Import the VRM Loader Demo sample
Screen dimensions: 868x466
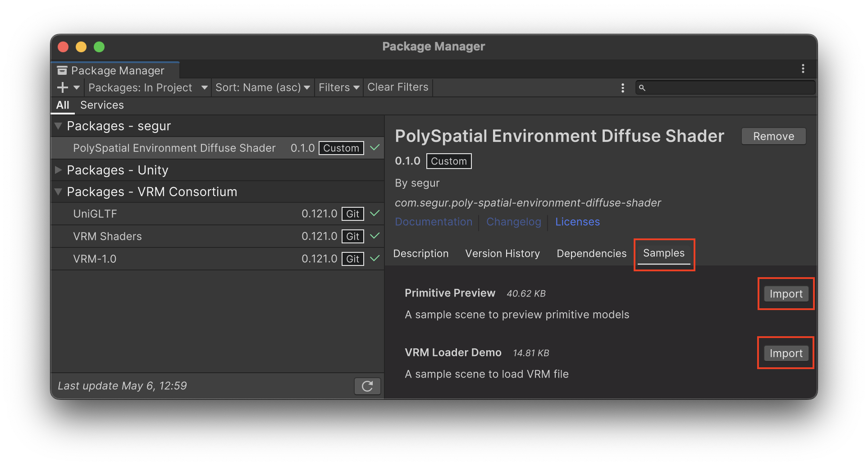point(786,353)
